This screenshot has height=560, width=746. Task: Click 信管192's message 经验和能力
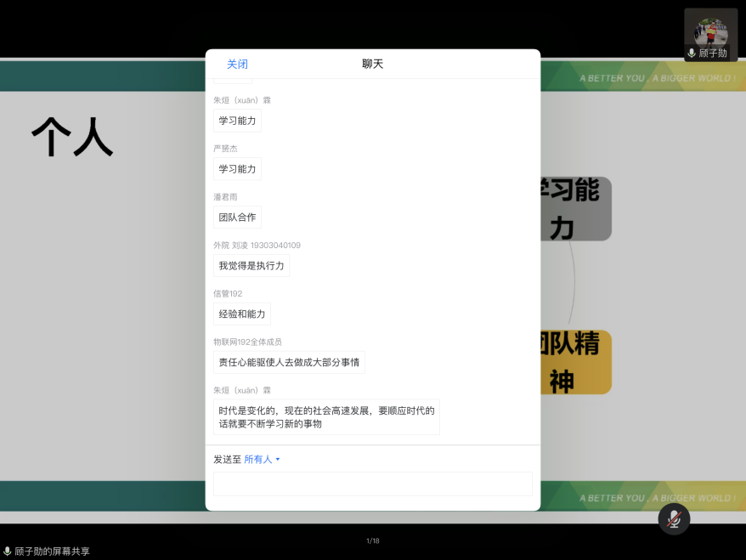[242, 314]
